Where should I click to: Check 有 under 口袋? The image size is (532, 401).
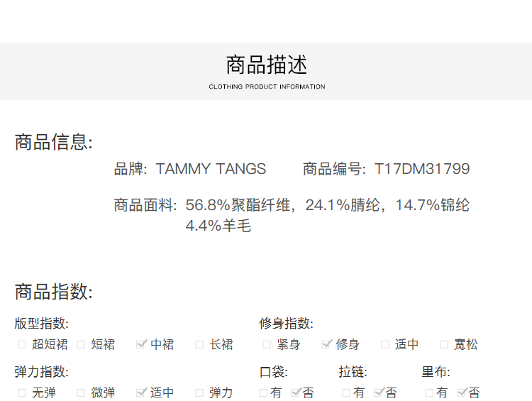tap(263, 392)
